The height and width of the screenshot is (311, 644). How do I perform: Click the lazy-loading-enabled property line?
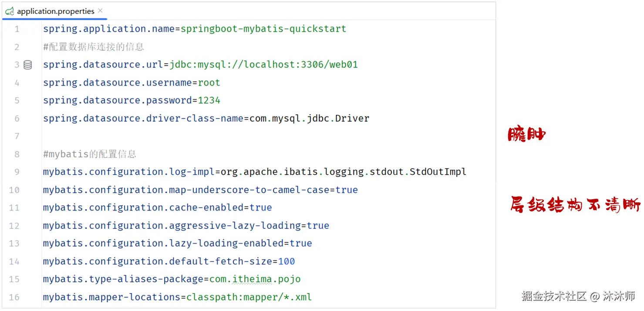[x=177, y=244]
